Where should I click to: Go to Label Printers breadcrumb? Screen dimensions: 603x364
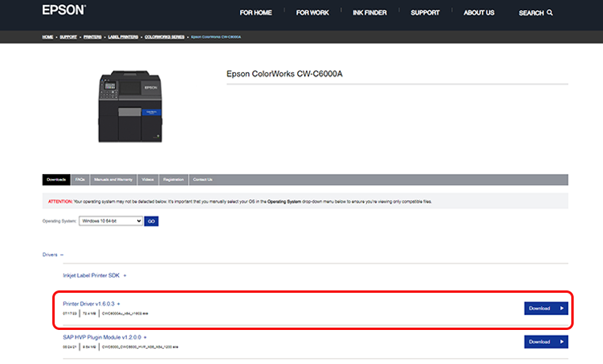pos(123,37)
